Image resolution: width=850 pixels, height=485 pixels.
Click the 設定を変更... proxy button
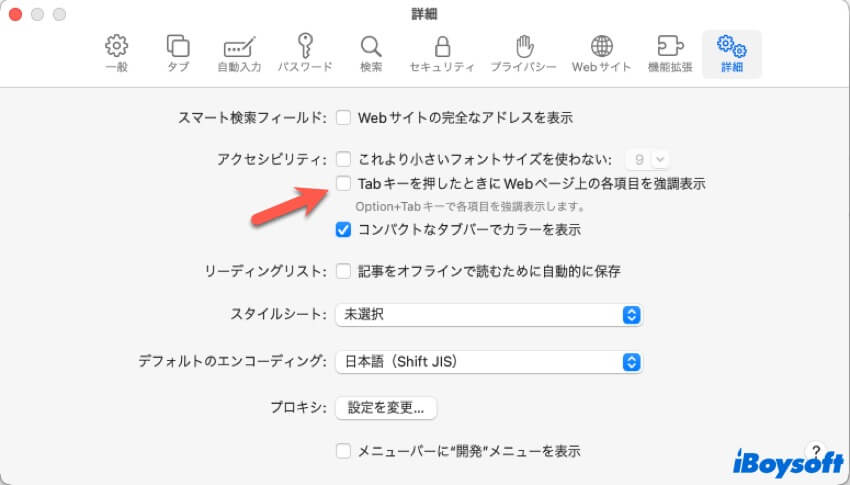pos(386,408)
